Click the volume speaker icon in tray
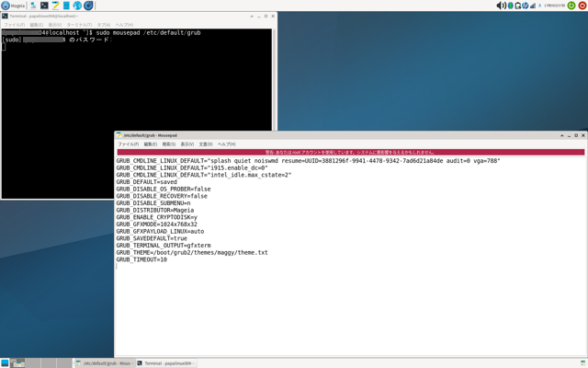 click(501, 6)
